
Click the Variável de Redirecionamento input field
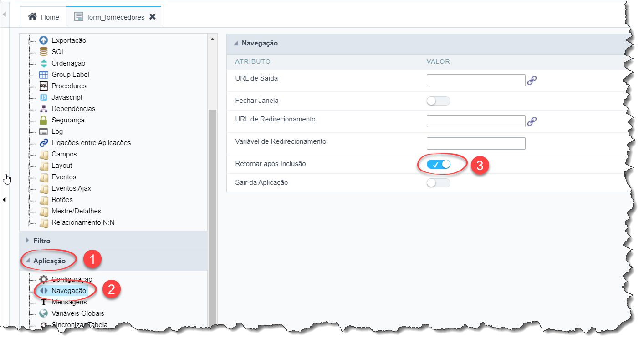(x=476, y=144)
